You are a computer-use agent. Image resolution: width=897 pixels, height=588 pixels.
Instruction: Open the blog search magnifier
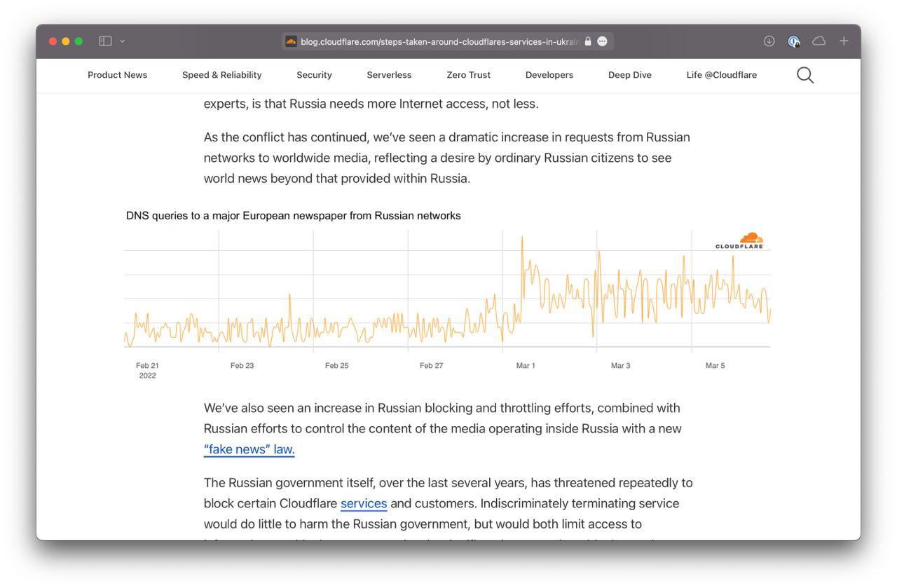(x=805, y=75)
